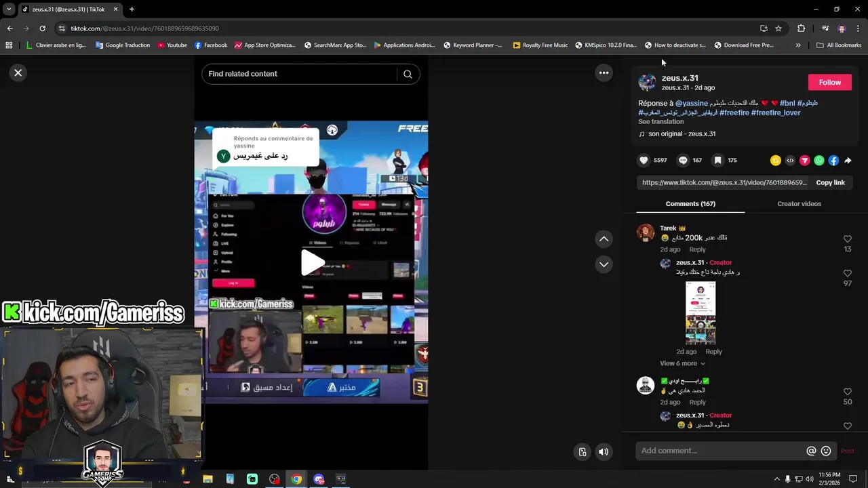
Task: Like the comment with 50 likes
Action: [x=847, y=392]
